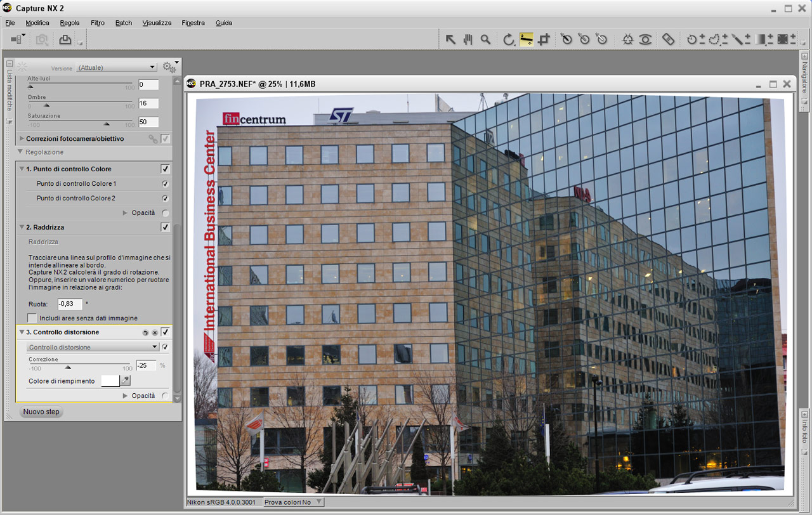Open the Filtro menu

[97, 23]
